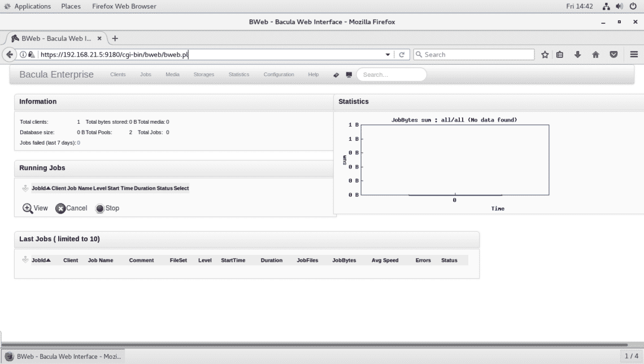Open the Applications menu in top panel
The image size is (644, 364).
tap(32, 6)
